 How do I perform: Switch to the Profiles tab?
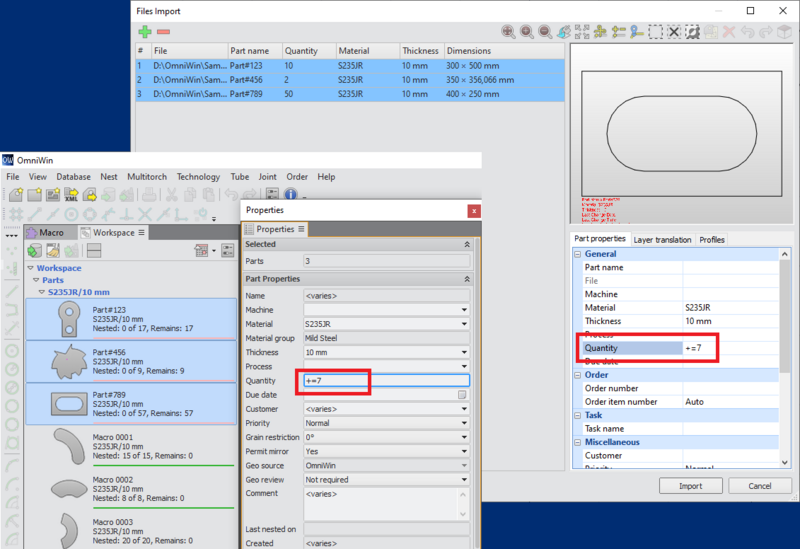click(712, 240)
